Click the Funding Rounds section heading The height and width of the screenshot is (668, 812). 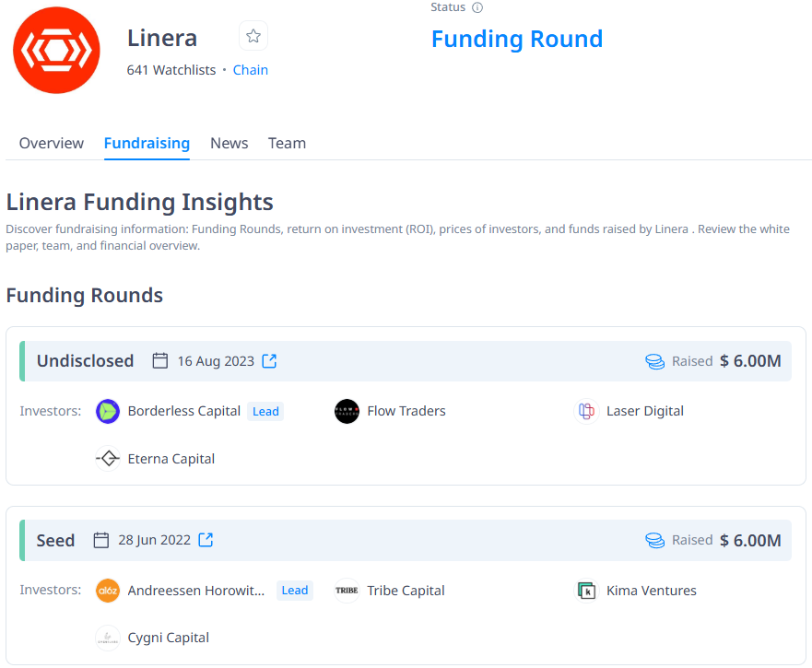click(85, 295)
